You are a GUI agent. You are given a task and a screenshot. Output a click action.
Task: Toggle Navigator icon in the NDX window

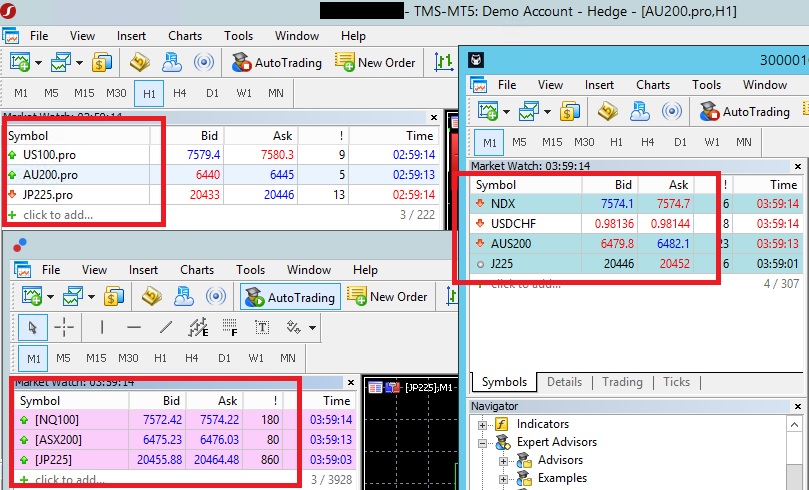point(640,111)
